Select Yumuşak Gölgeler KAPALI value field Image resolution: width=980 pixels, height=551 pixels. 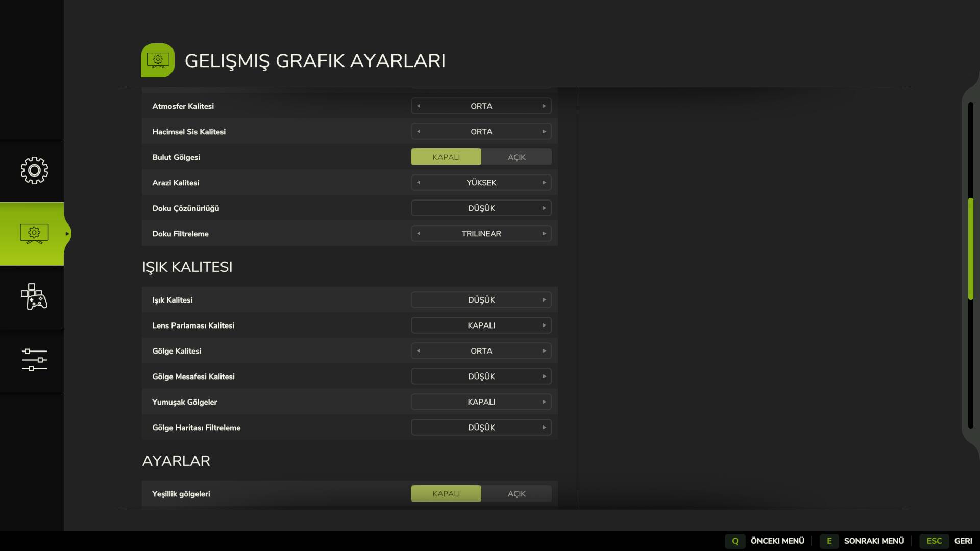(x=481, y=402)
